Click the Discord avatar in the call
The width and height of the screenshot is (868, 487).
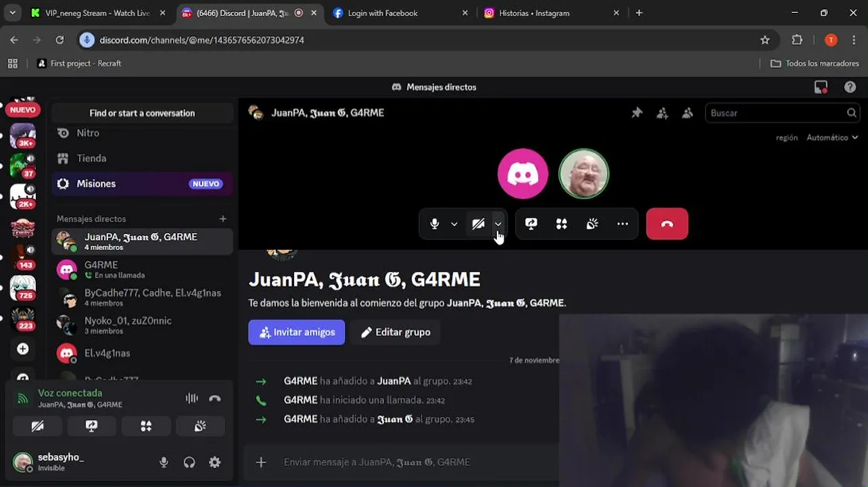pyautogui.click(x=523, y=174)
